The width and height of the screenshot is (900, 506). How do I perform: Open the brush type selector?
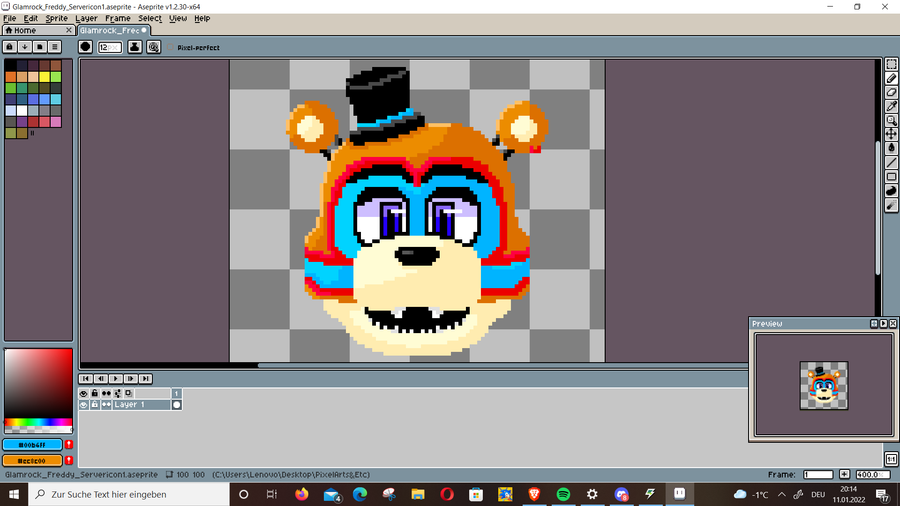86,47
